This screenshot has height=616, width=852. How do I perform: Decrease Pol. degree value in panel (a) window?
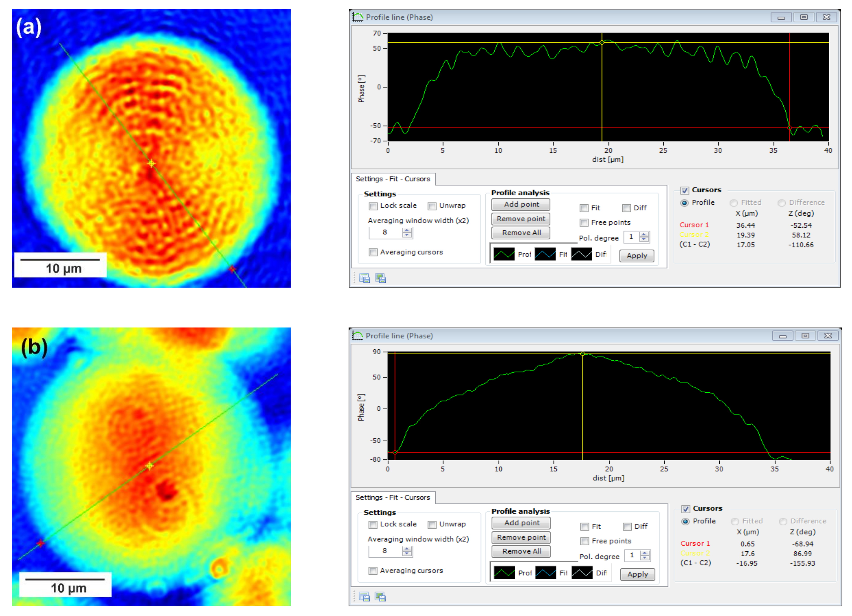644,239
